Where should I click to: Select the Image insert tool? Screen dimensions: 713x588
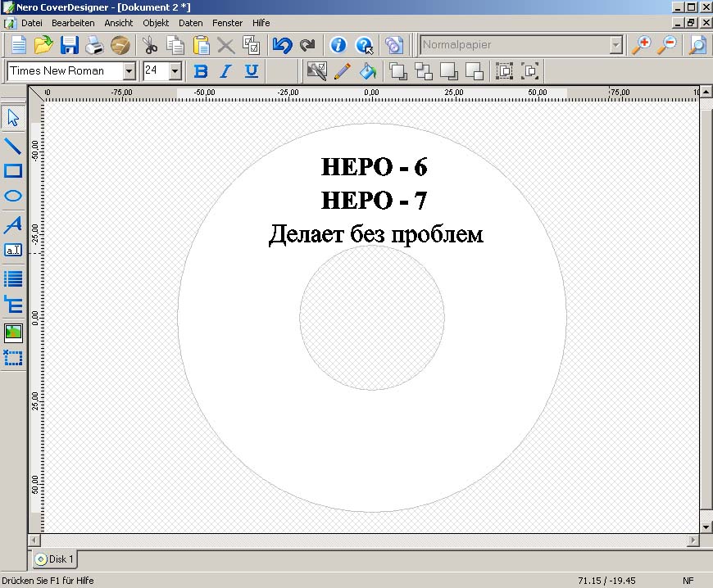[x=13, y=333]
